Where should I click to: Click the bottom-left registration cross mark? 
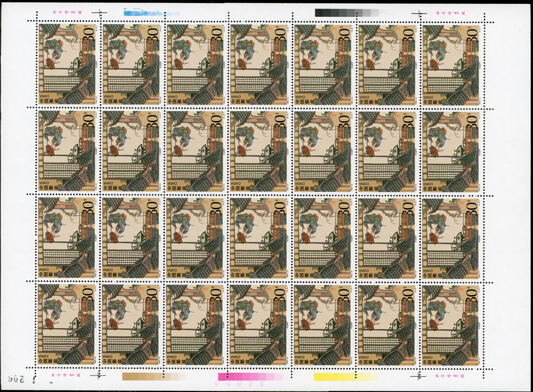[98, 376]
